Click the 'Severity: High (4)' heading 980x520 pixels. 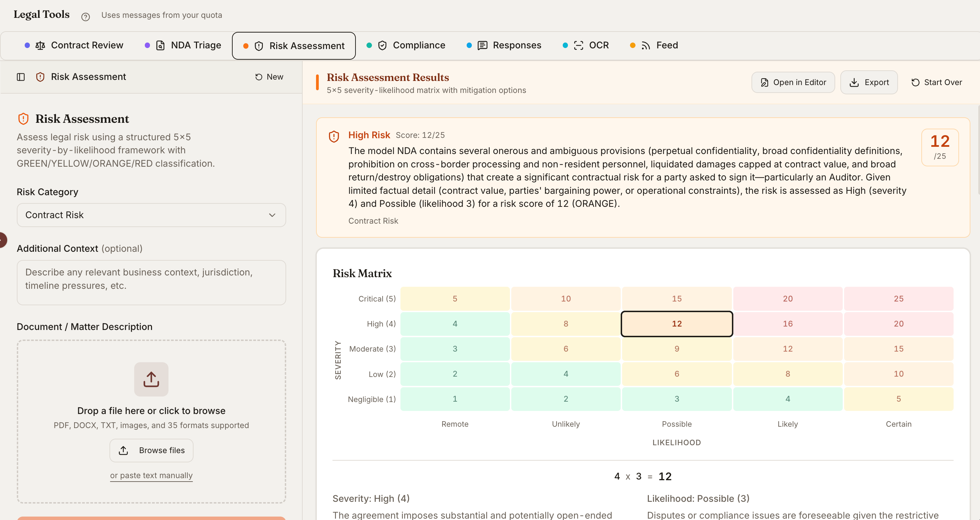[371, 498]
